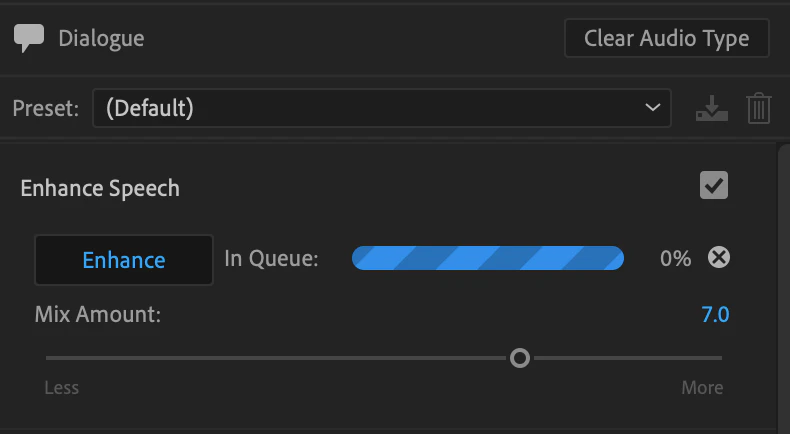Click the Dialogue speech bubble icon

point(29,38)
